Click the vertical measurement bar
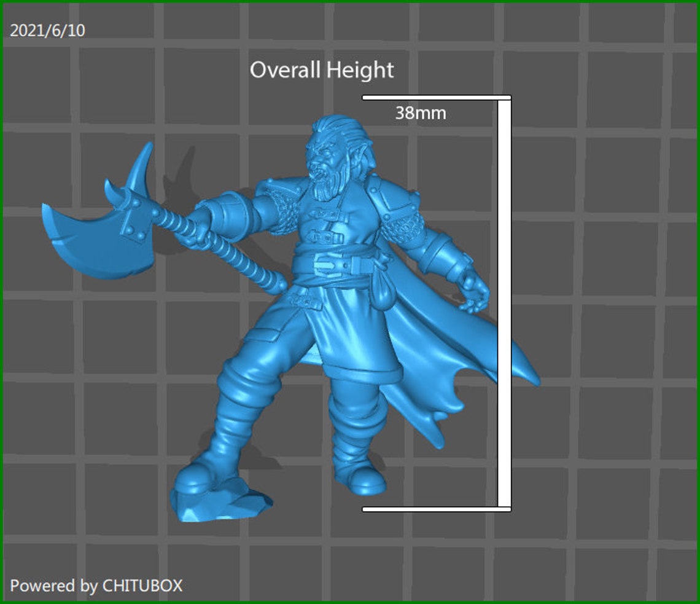The width and height of the screenshot is (700, 604). (505, 301)
